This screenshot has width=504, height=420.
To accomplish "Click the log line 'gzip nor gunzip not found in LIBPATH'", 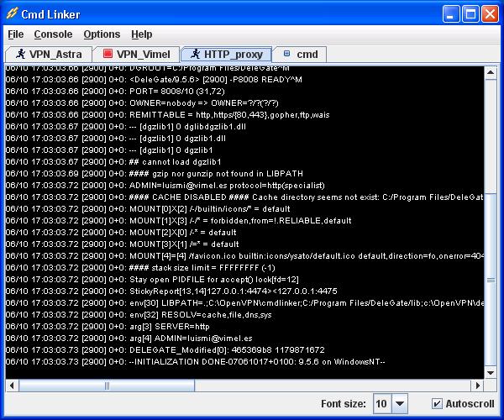I will (155, 174).
